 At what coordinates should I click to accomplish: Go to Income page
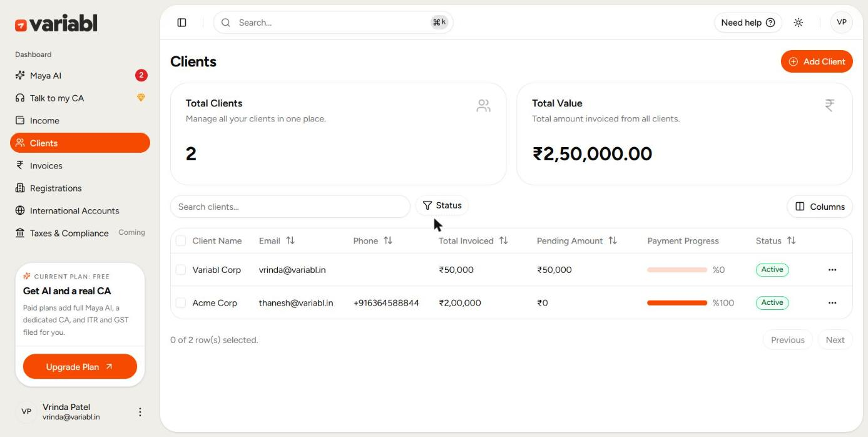tap(80, 120)
